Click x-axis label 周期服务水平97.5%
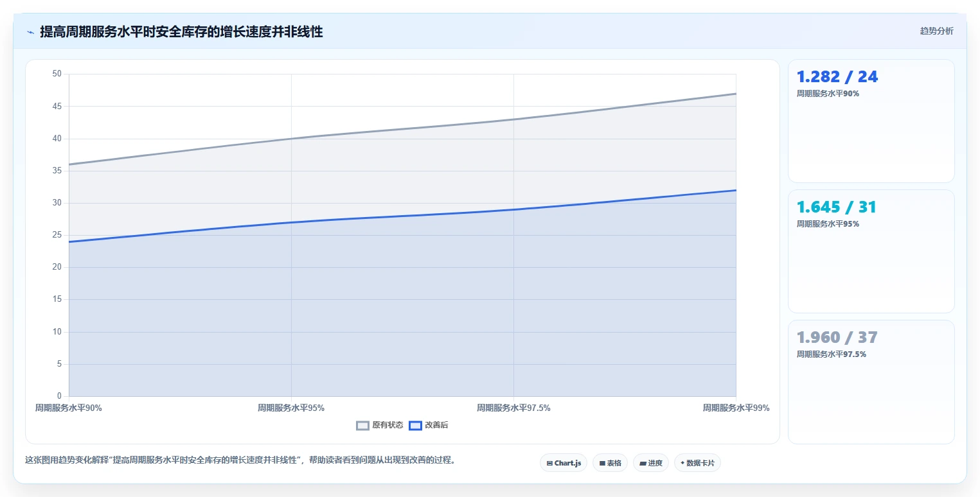This screenshot has width=980, height=497. (x=513, y=408)
